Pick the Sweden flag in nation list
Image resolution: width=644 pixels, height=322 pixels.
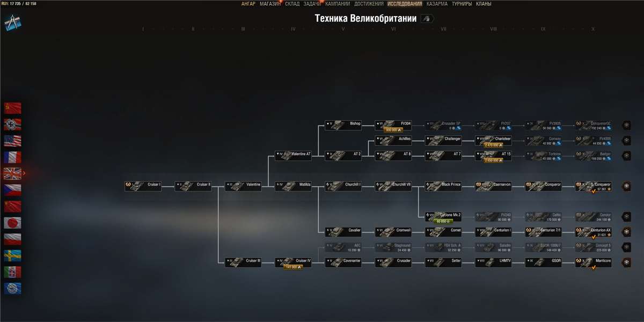click(x=12, y=255)
